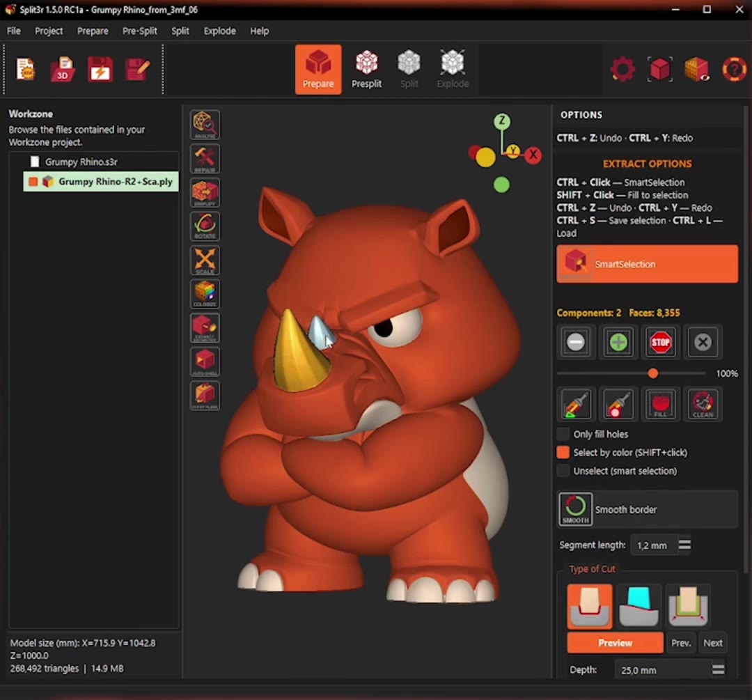The image size is (752, 700).
Task: Open the Extract Geometry tool
Action: pos(205,327)
